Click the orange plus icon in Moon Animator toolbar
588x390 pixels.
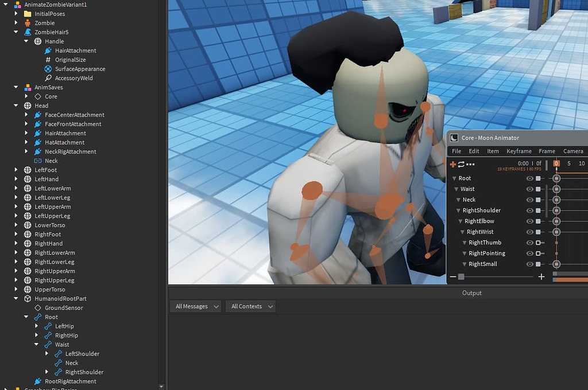click(x=453, y=163)
